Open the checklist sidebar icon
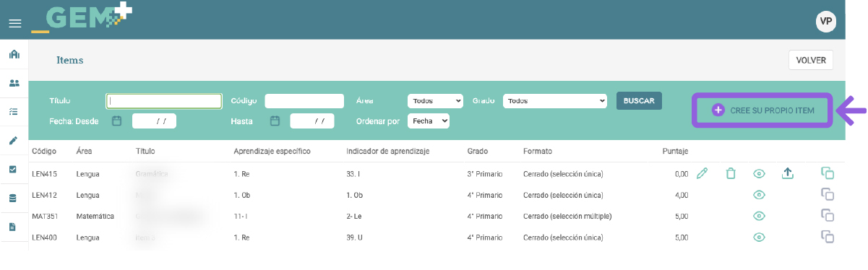Image resolution: width=868 pixels, height=270 pixels. tap(14, 112)
